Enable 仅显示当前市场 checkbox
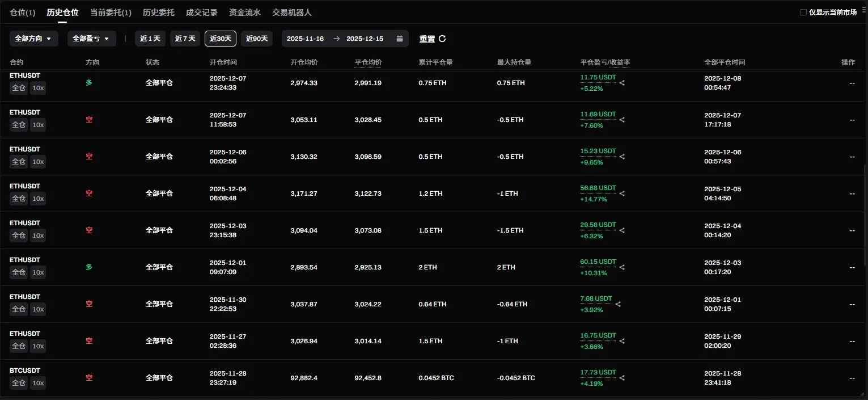Screen dimensions: 868x400 pos(803,12)
